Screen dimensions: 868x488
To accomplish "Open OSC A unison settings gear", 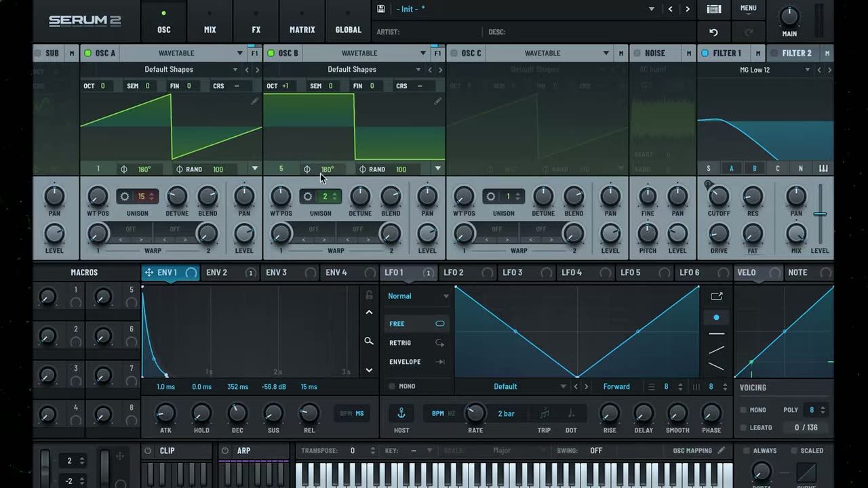I will pos(125,197).
